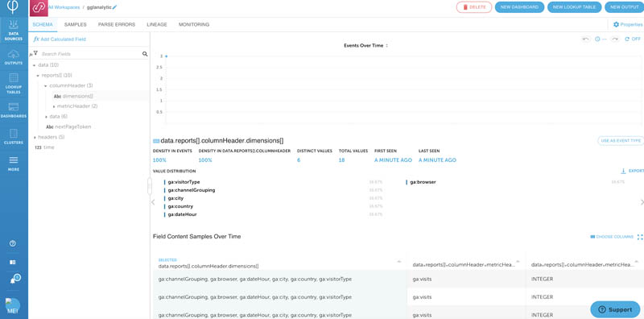Image resolution: width=644 pixels, height=319 pixels.
Task: Open the Data Sources sidebar section
Action: (14, 30)
